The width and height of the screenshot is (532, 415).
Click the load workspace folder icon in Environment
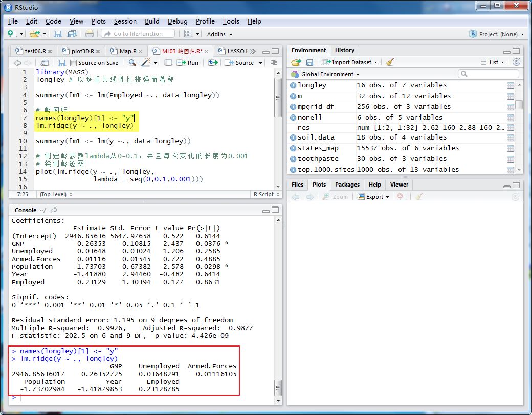[x=296, y=62]
